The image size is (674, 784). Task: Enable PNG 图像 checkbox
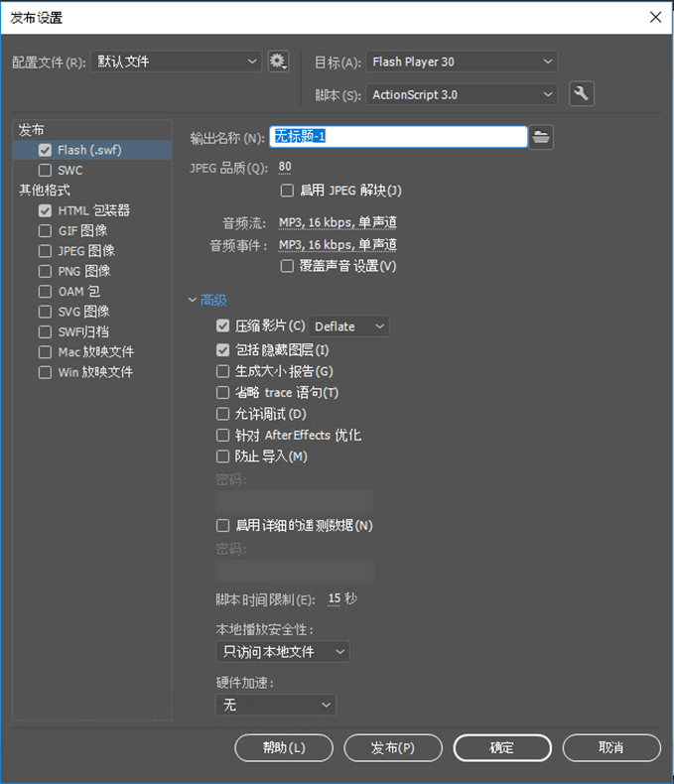45,271
